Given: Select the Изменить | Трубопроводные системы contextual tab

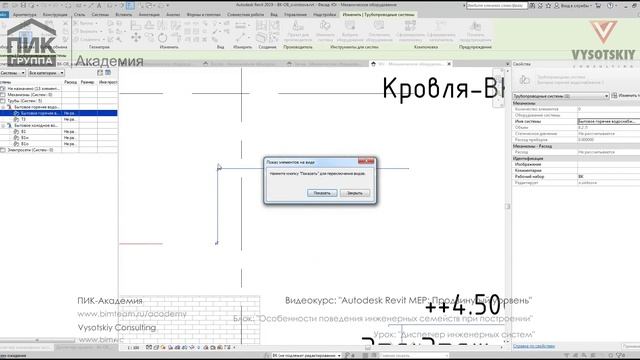Looking at the screenshot, I should 378,14.
